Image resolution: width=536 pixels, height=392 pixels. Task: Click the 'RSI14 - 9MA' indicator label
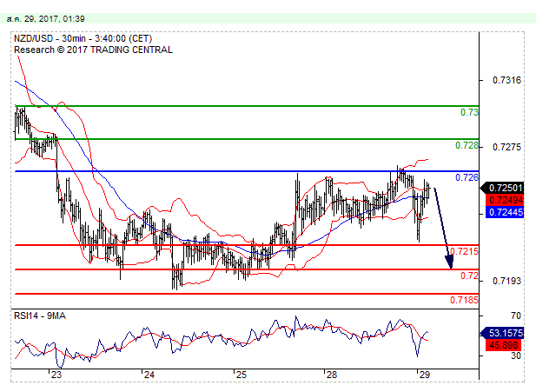(40, 316)
